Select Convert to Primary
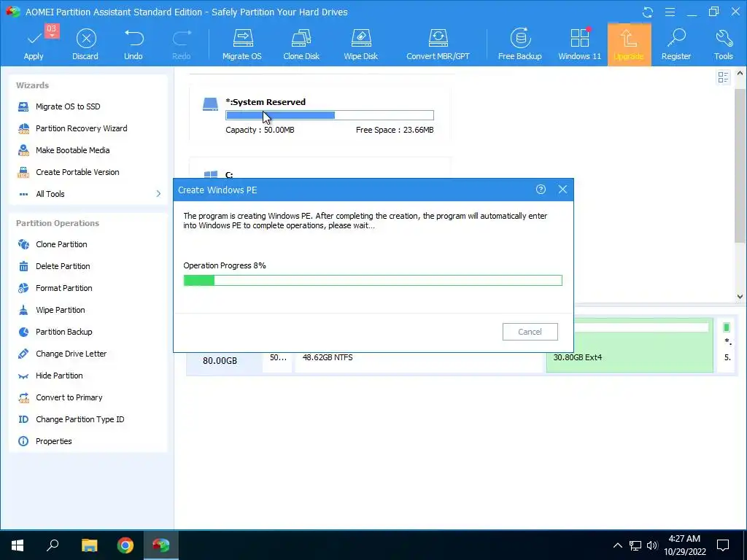Screen dimensions: 747x560 click(60, 397)
